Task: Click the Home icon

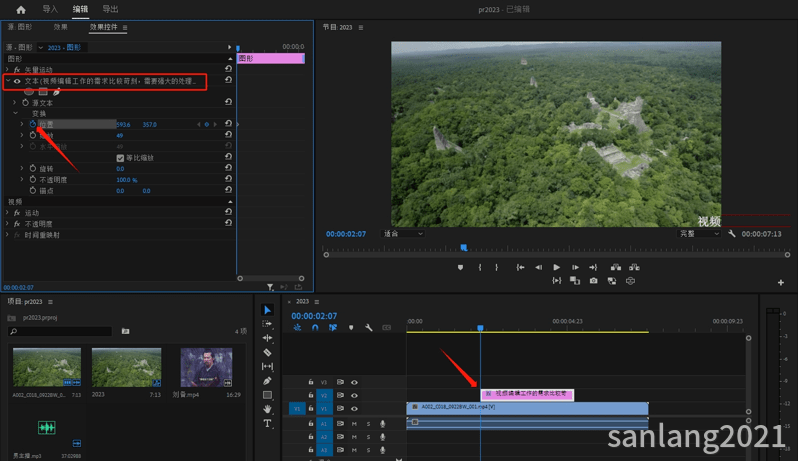Action: 21,9
